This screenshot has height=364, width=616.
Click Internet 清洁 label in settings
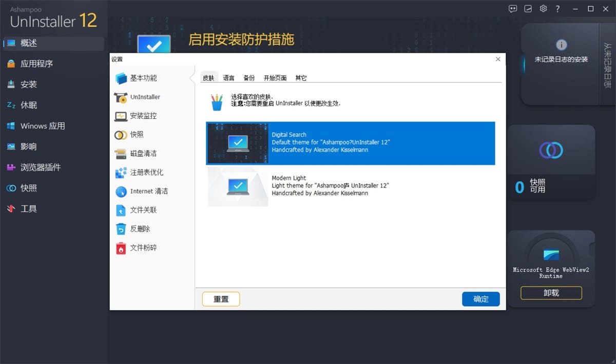pyautogui.click(x=149, y=191)
